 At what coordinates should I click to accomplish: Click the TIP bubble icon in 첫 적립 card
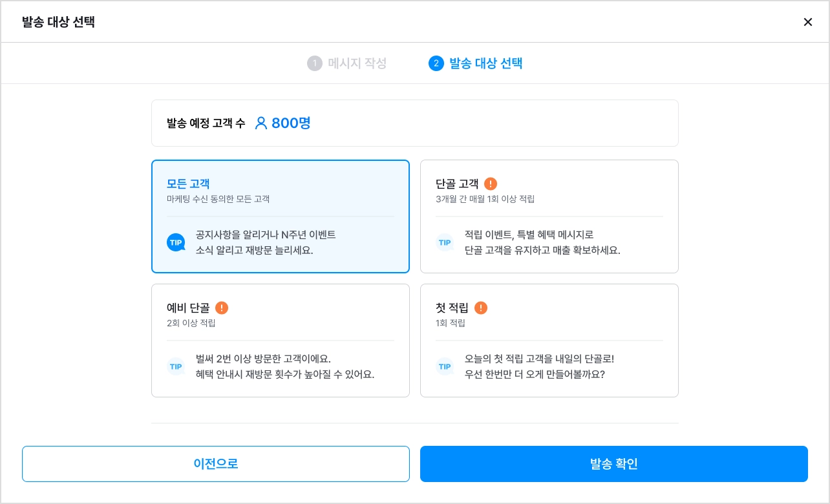click(x=445, y=366)
